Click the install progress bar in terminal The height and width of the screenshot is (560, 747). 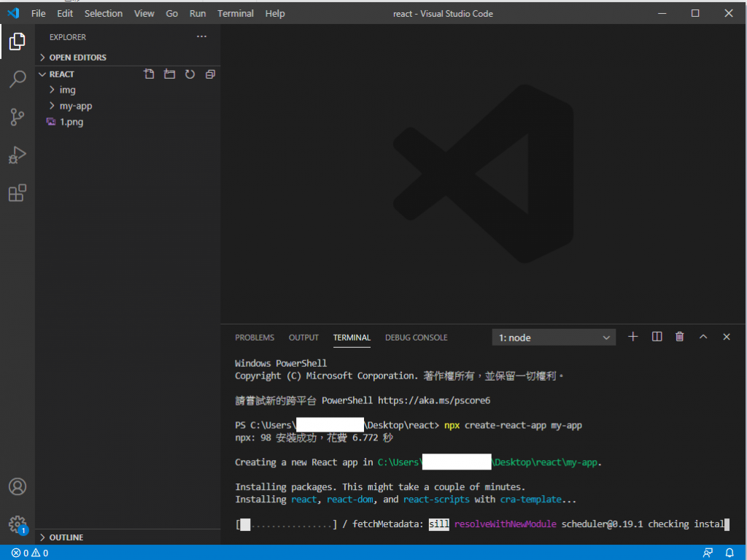tap(286, 524)
